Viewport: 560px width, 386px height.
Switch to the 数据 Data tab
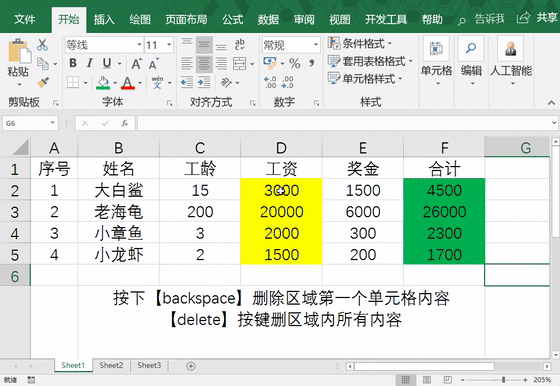(x=268, y=19)
